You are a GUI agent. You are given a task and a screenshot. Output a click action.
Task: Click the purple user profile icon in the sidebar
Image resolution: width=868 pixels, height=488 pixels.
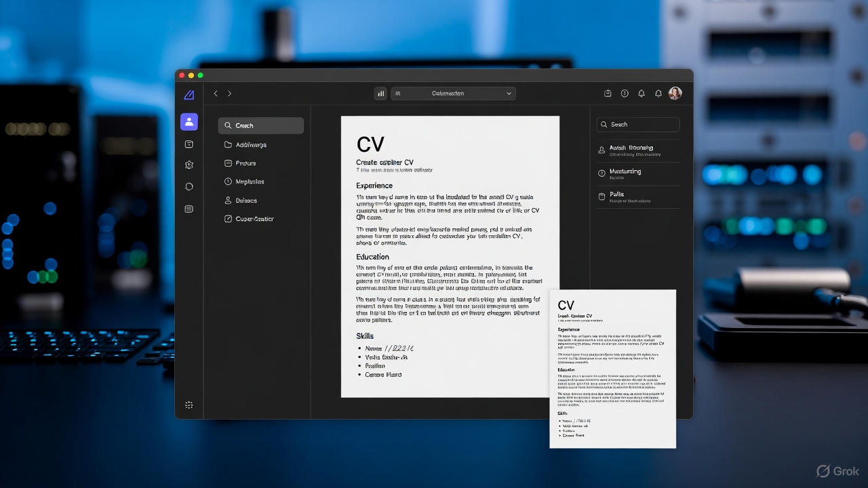coord(189,122)
